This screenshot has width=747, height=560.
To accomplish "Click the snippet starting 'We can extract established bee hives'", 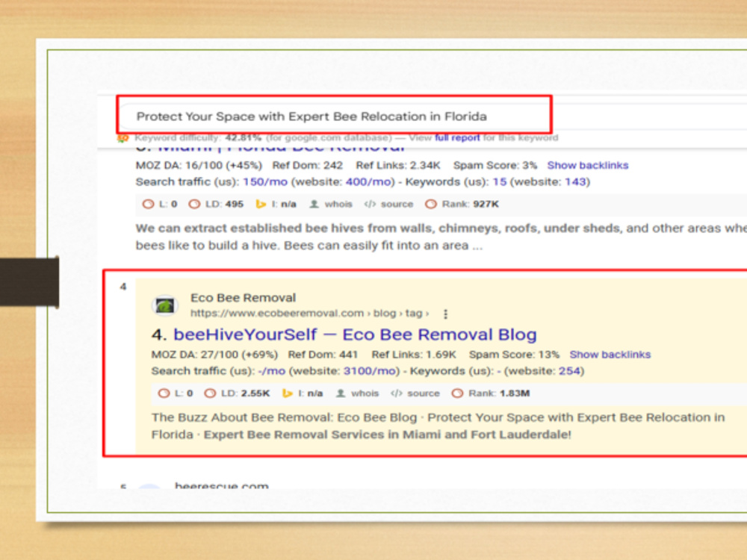I will [441, 237].
